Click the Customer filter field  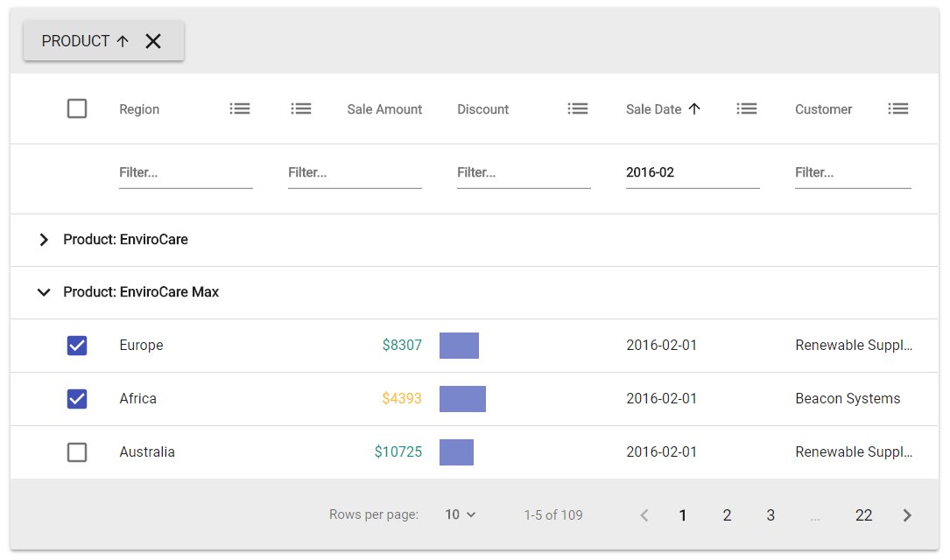click(x=853, y=173)
